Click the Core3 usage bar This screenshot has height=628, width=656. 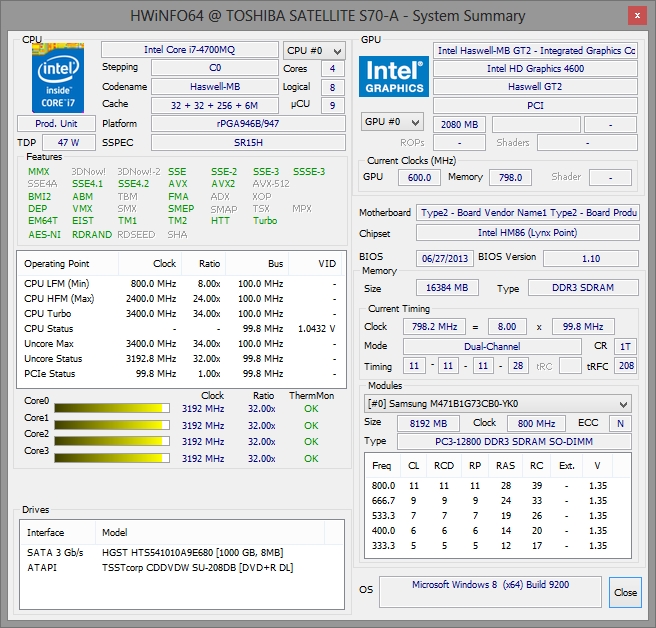click(112, 458)
